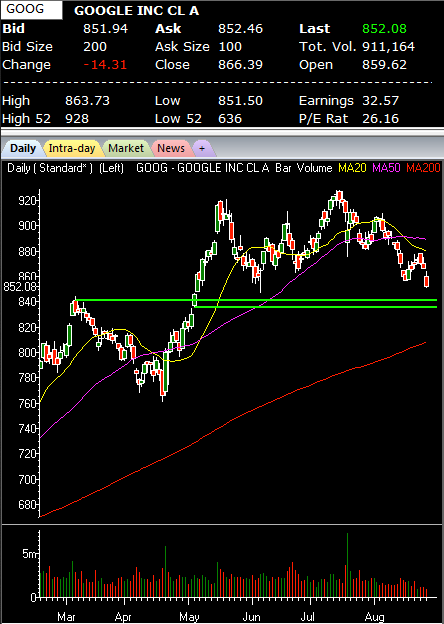Image resolution: width=444 pixels, height=624 pixels.
Task: Click the Ask Size value 100
Action: pos(230,47)
